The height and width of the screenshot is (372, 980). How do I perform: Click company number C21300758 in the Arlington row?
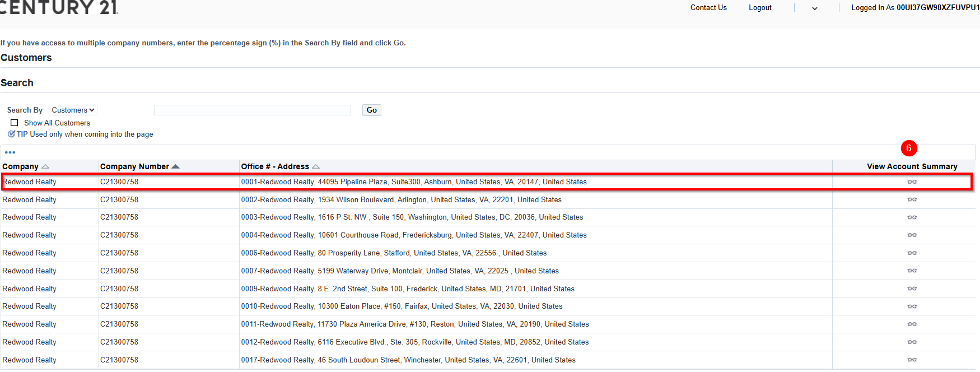119,199
